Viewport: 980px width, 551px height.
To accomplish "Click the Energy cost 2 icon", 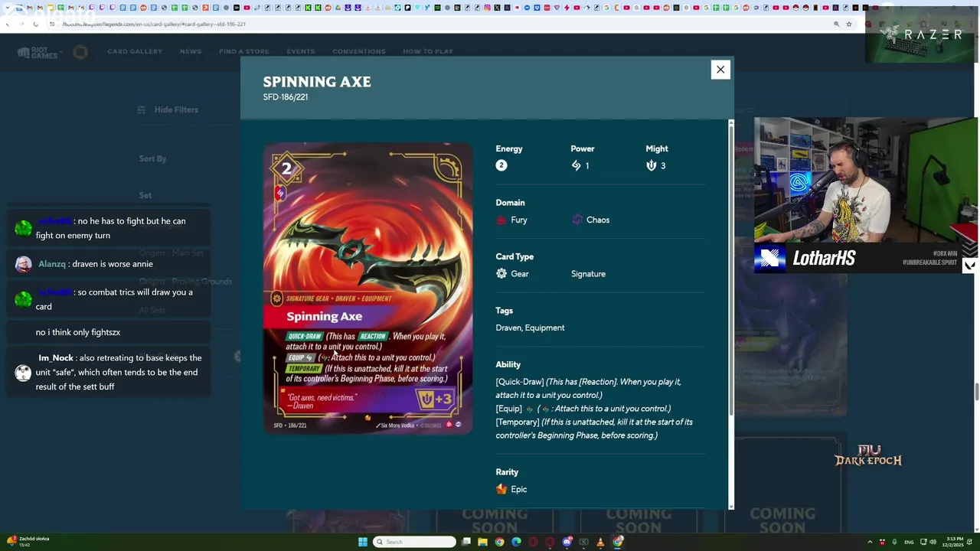I will 501,165.
